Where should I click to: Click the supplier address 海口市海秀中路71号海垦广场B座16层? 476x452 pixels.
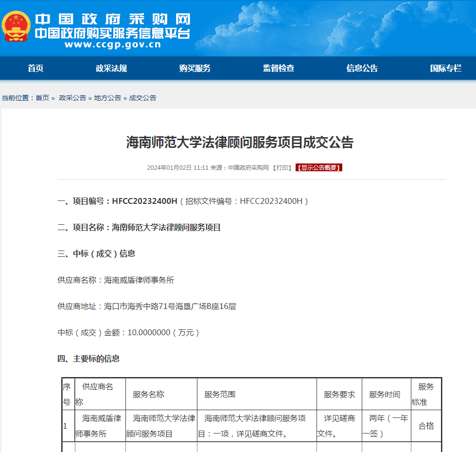(170, 306)
